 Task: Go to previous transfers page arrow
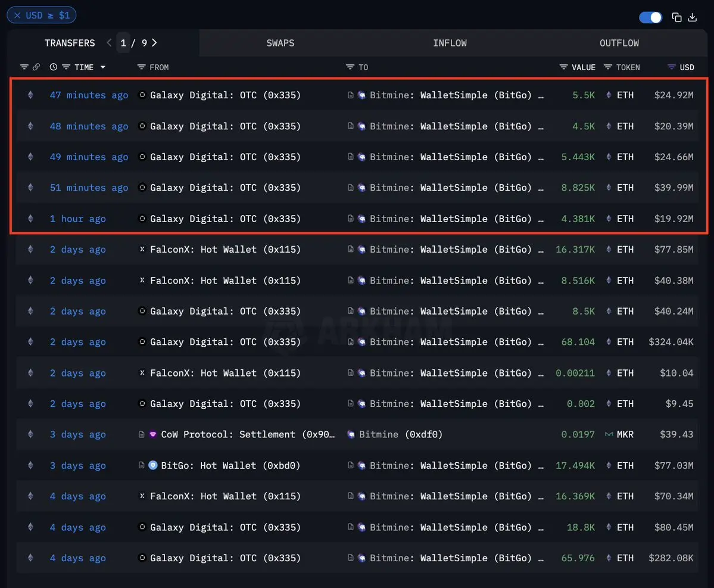pyautogui.click(x=110, y=42)
